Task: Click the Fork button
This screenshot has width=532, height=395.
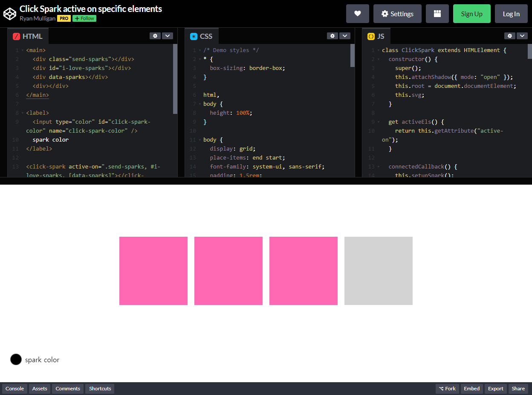Action: click(447, 389)
